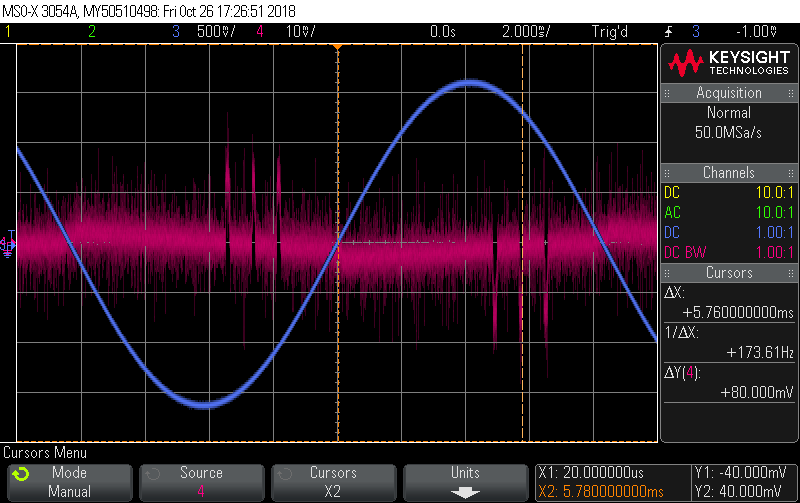Screen dimensions: 800x503
Task: Click the green Mode rotate arrow icon
Action: [20, 474]
